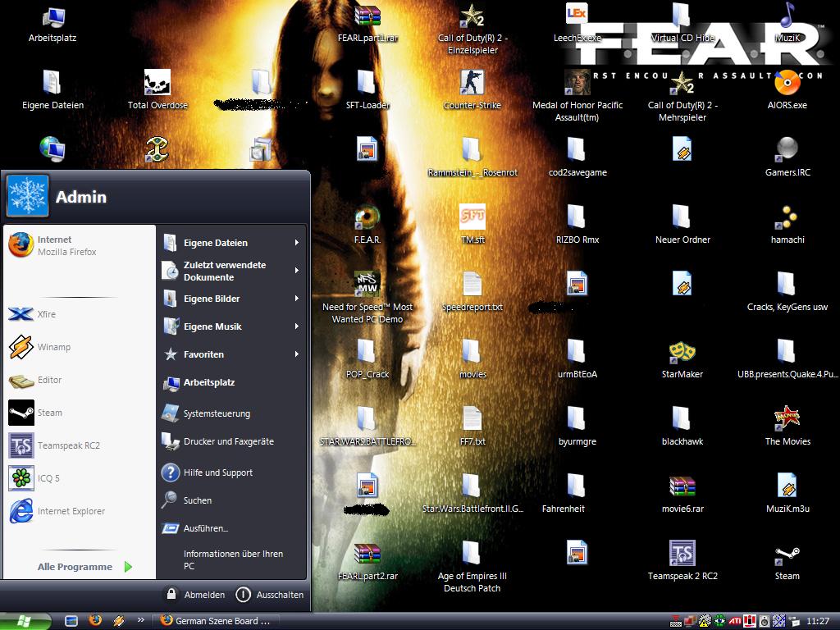The width and height of the screenshot is (840, 630).
Task: Select the TM.sft file icon
Action: 472,225
